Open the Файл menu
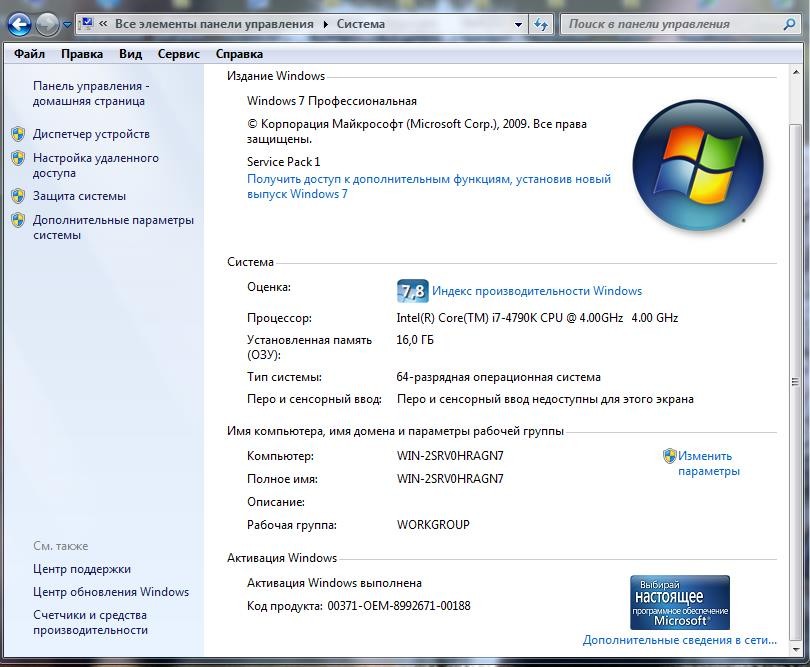The width and height of the screenshot is (810, 667). (29, 54)
